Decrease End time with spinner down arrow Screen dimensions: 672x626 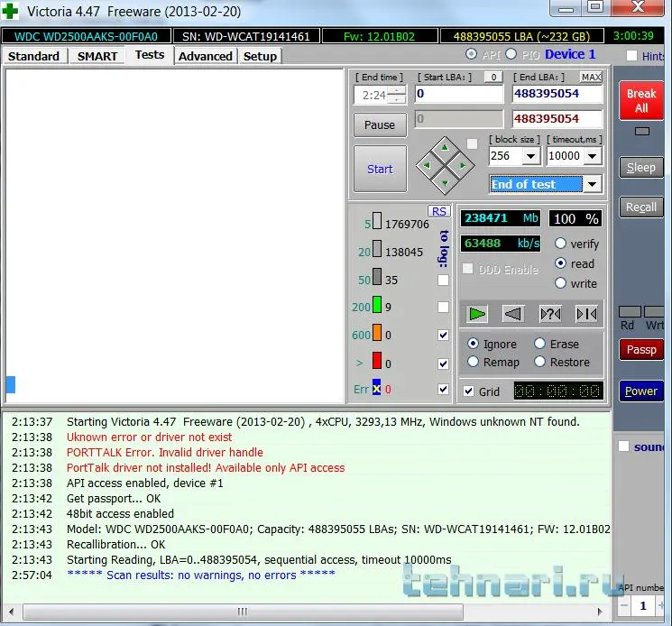click(x=397, y=99)
